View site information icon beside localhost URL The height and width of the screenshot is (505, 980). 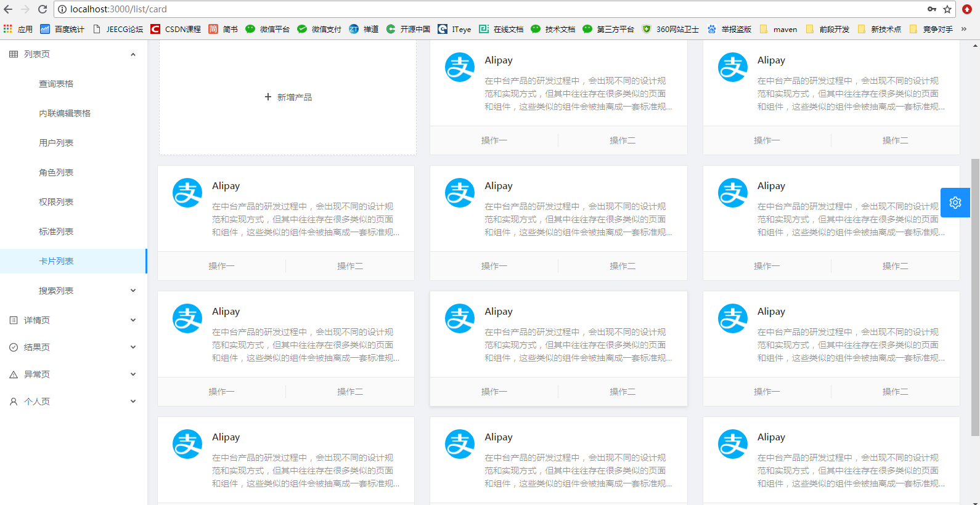coord(62,9)
